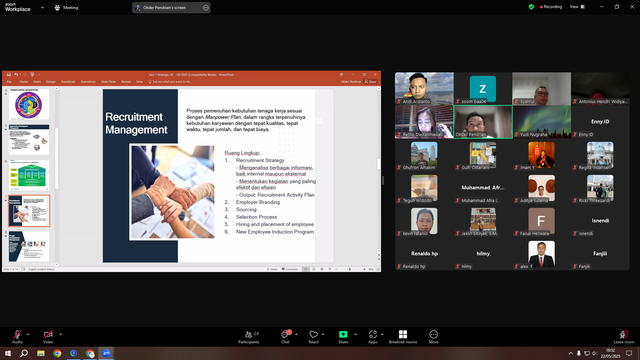Image resolution: width=640 pixels, height=360 pixels.
Task: Open PowerPoint Home tab
Action: point(24,82)
